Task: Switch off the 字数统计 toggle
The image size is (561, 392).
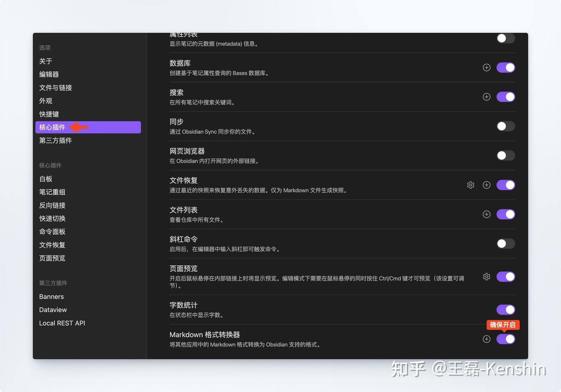Action: (506, 310)
